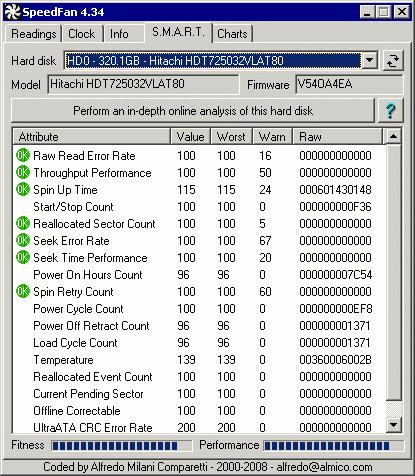415x476 pixels.
Task: Click raw value 000000000F36
Action: click(x=335, y=207)
